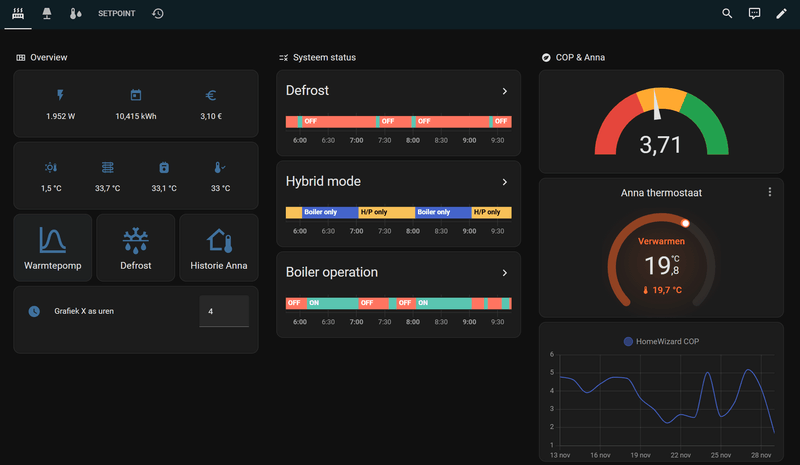The image size is (800, 465).
Task: Click the heating coil icon for 33,7 °C
Action: click(x=108, y=167)
